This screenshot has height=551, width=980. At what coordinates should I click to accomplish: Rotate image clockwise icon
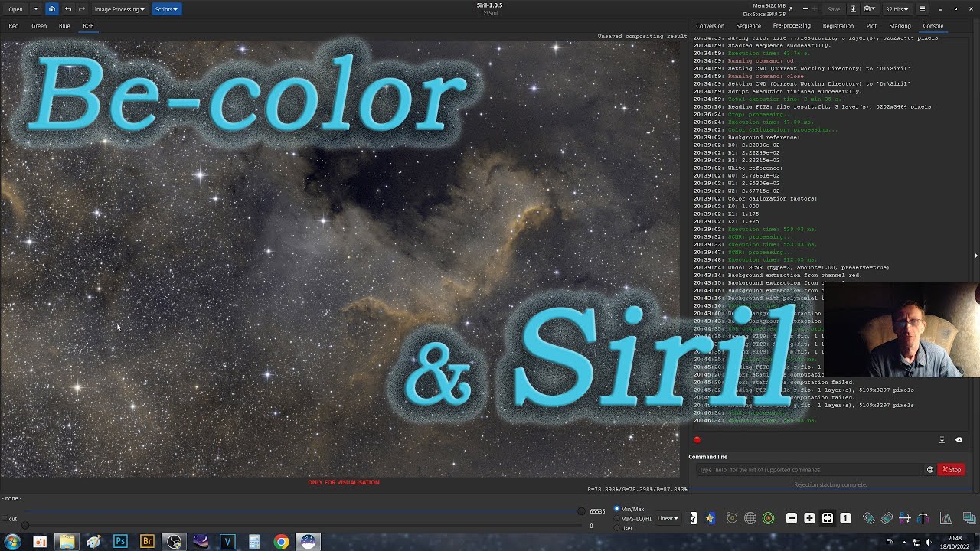click(x=887, y=518)
